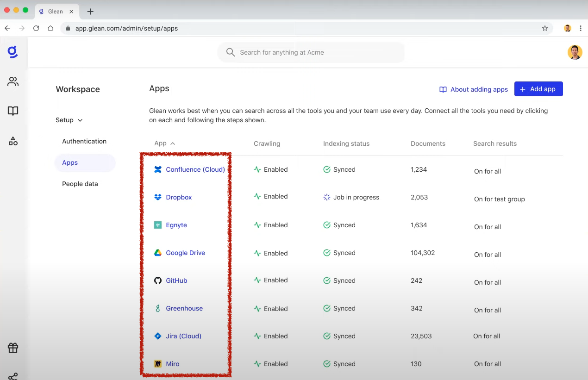Go back to the previous browser page
Screen dimensions: 588x380
tap(7, 28)
